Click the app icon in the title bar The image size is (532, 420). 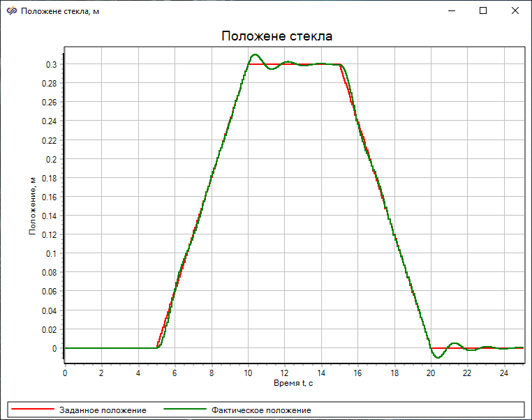11,11
